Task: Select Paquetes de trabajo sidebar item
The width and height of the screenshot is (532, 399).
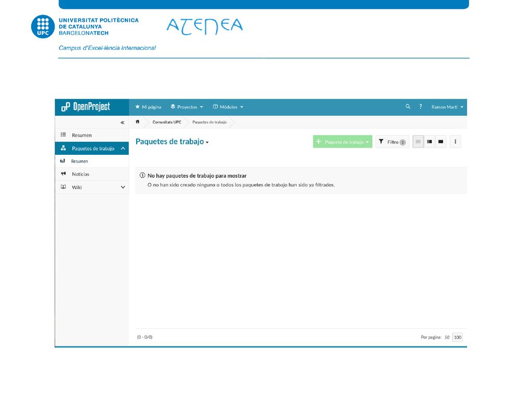Action: [92, 148]
